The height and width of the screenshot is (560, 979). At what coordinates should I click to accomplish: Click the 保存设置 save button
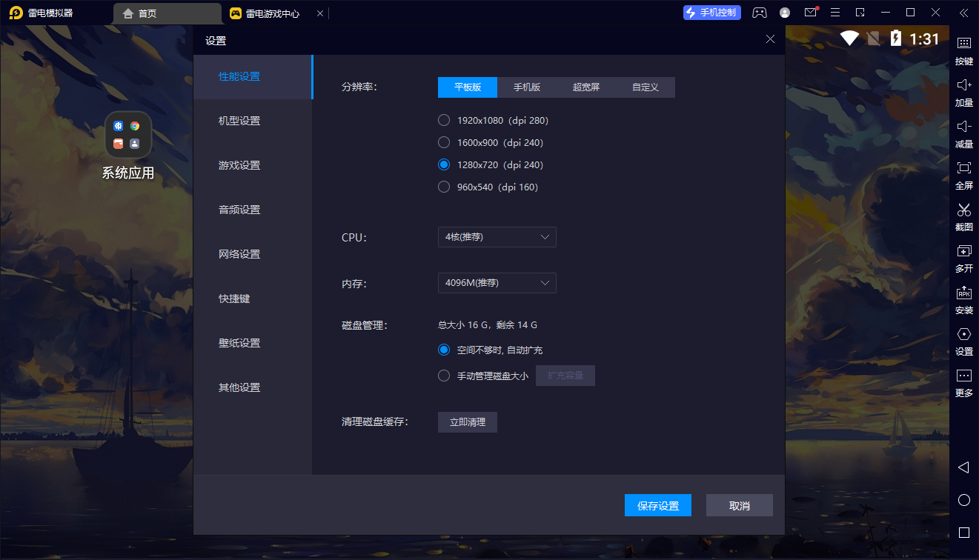(x=658, y=505)
